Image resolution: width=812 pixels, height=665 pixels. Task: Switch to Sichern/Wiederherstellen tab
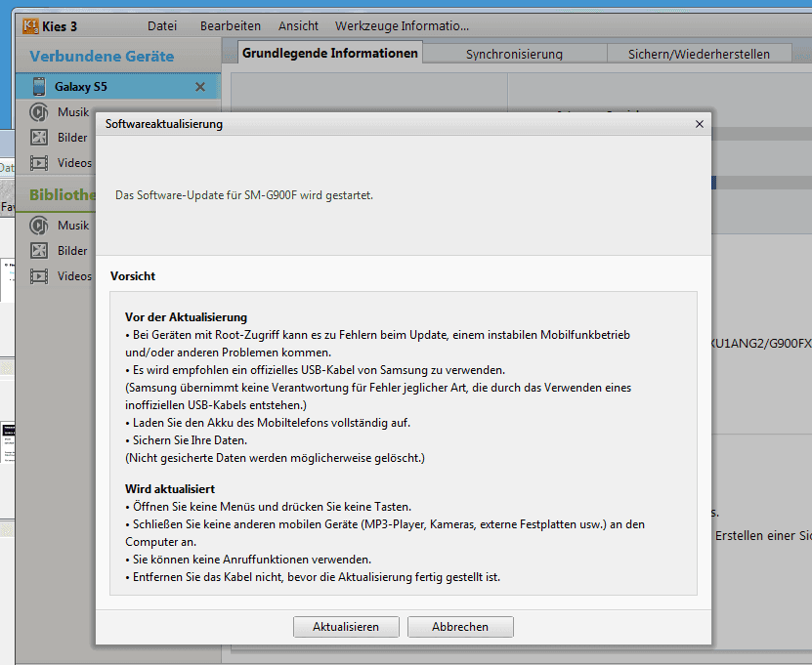coord(699,54)
